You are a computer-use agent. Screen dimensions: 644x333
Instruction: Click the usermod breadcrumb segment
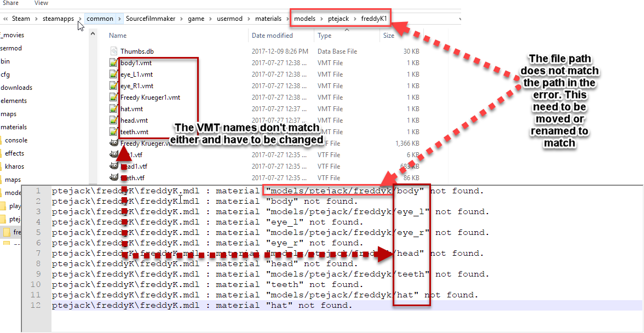(229, 19)
